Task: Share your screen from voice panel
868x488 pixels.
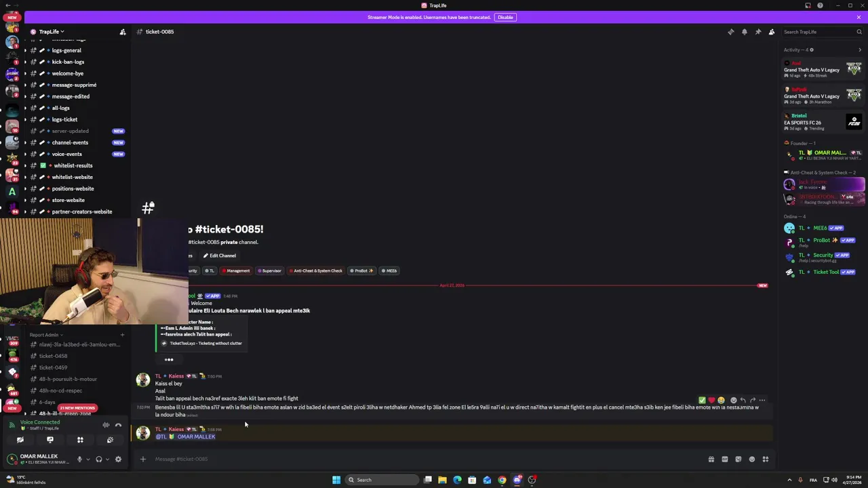Action: (x=50, y=440)
